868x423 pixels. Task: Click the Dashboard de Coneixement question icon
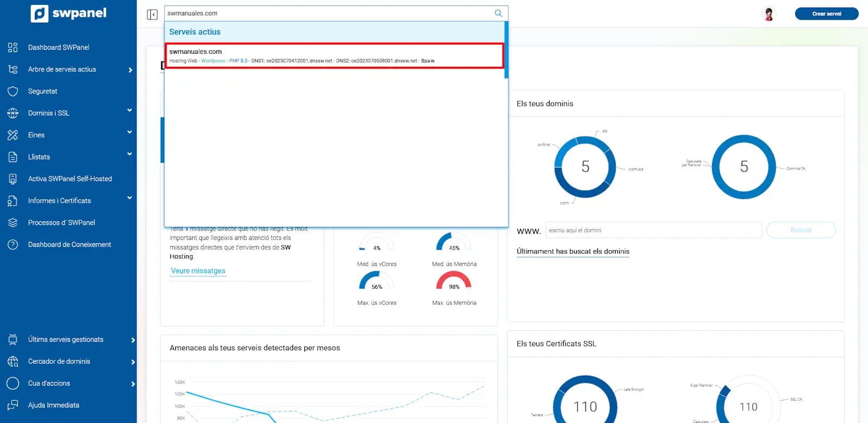[13, 244]
